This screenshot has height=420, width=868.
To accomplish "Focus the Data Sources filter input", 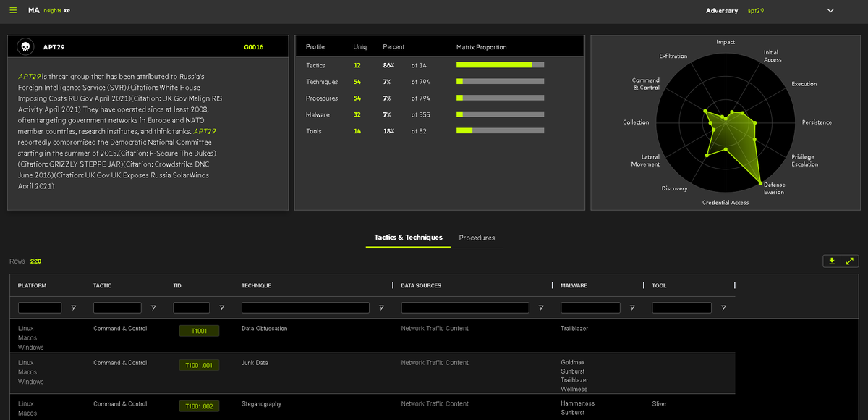I will point(465,308).
